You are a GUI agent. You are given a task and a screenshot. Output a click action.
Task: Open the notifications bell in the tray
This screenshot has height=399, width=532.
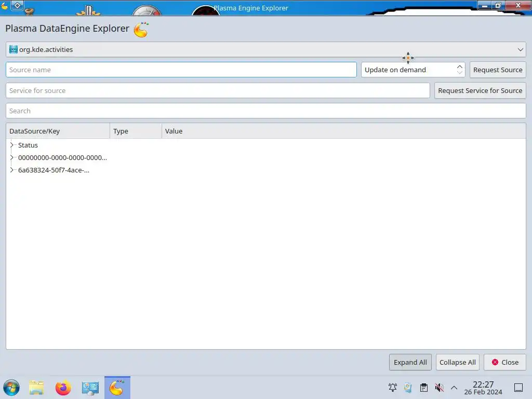pos(393,388)
